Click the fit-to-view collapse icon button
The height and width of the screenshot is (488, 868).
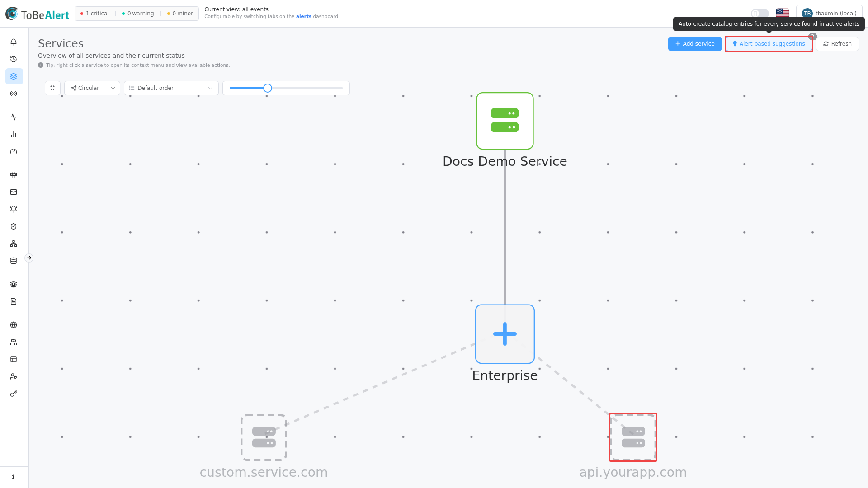pos(52,88)
